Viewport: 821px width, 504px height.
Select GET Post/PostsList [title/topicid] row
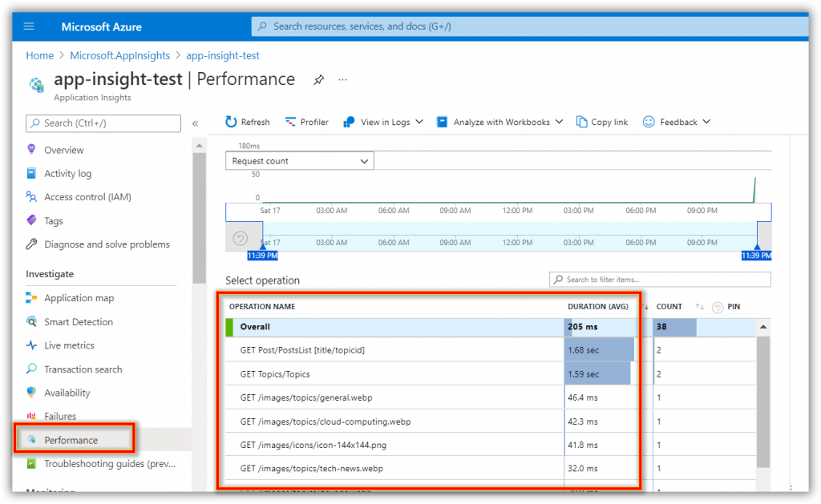tap(491, 350)
